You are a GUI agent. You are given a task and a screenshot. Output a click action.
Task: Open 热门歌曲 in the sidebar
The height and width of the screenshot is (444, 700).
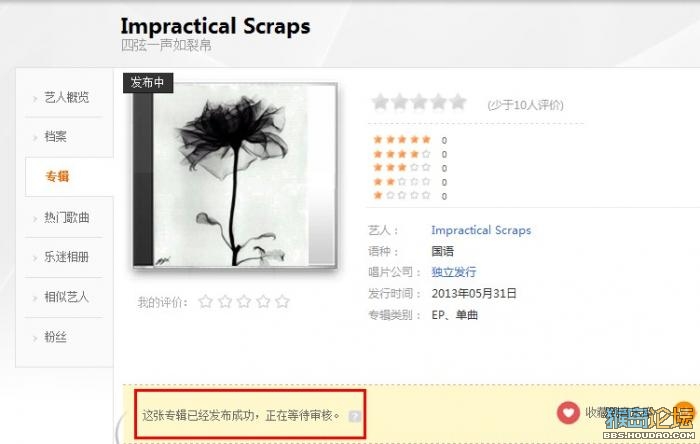point(67,217)
